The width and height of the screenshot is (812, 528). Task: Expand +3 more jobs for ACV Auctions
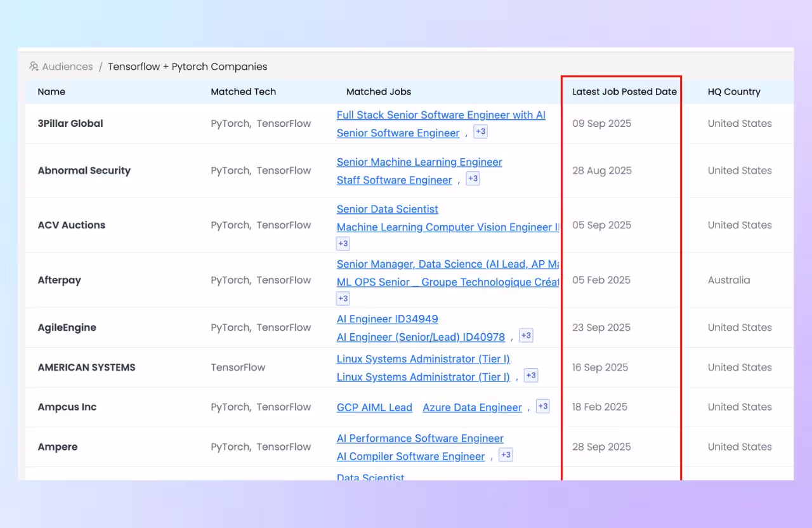click(x=343, y=243)
